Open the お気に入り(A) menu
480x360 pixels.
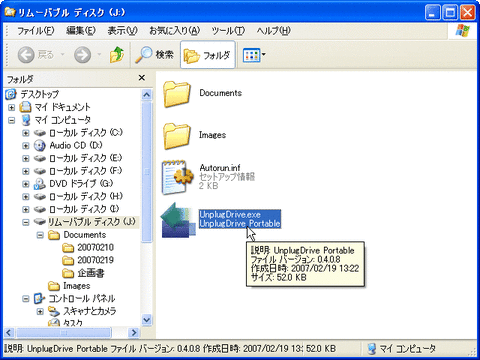tap(174, 31)
